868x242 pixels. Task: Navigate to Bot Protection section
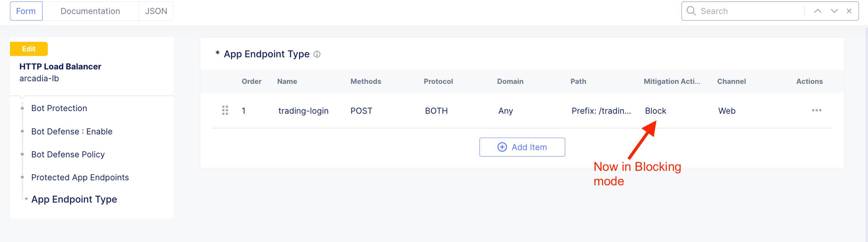tap(59, 108)
